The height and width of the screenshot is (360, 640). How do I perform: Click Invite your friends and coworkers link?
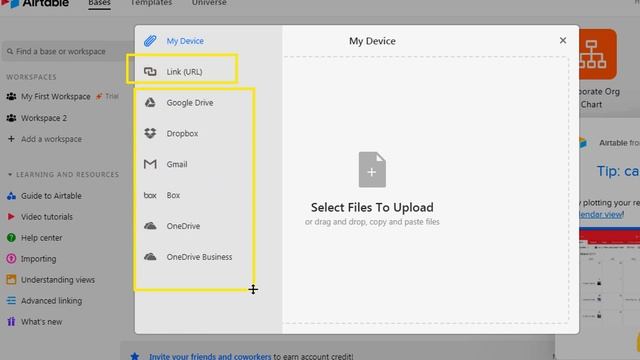point(210,356)
